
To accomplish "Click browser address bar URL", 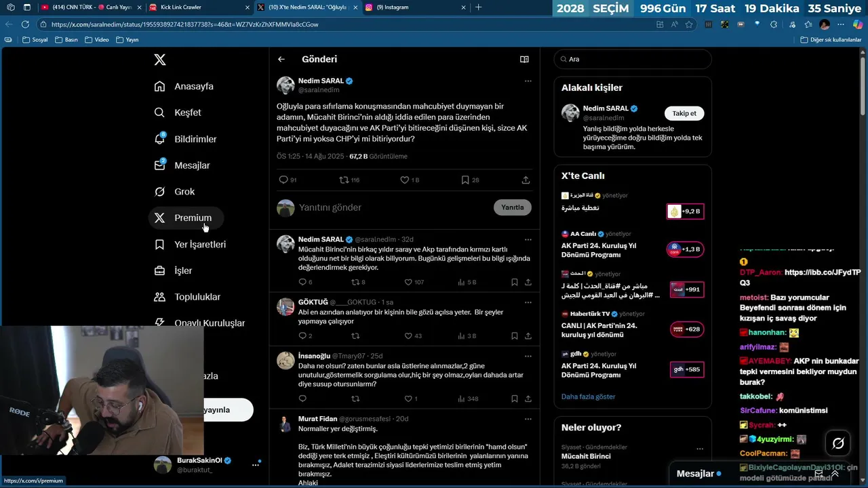I will [x=184, y=24].
